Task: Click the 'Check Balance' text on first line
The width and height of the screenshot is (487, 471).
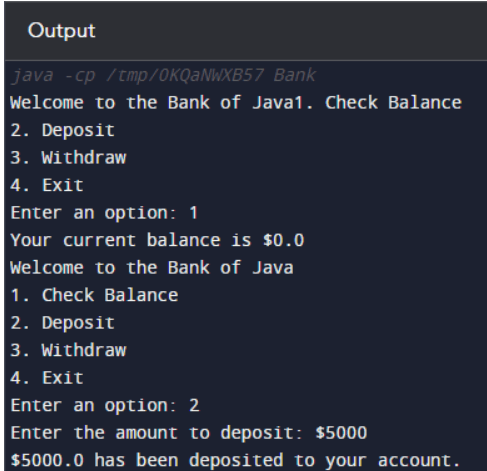Action: 393,102
